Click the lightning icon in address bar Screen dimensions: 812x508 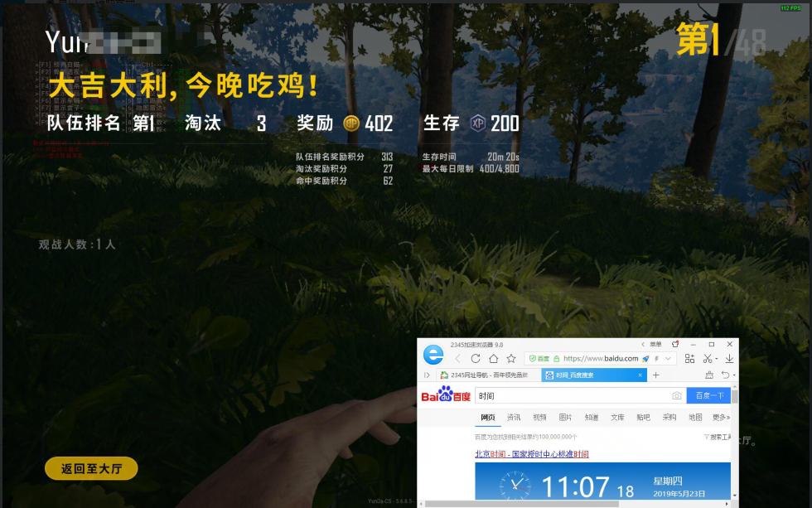(656, 358)
